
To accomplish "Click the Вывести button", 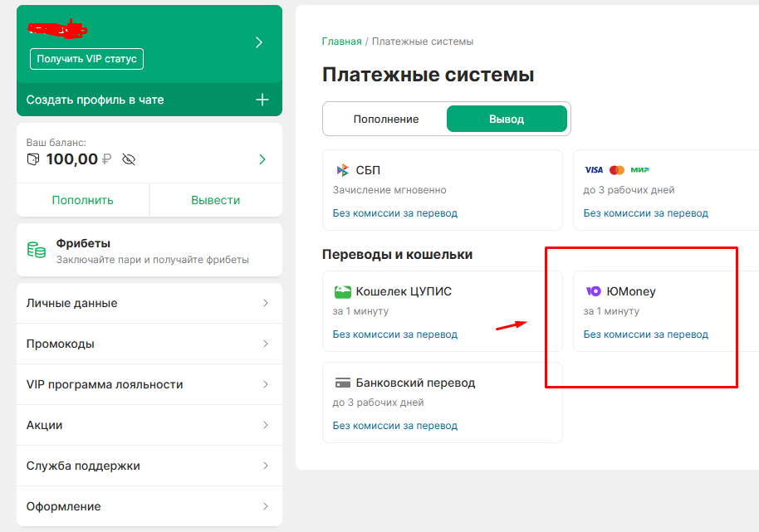I will pos(215,200).
